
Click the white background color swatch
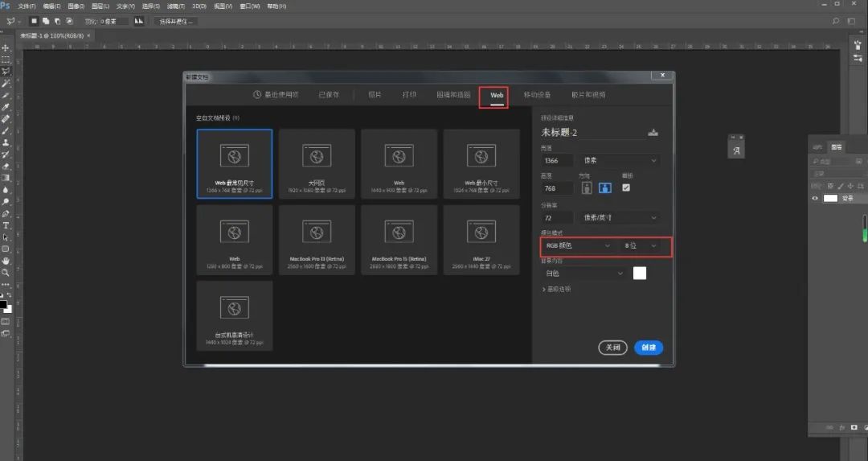[x=640, y=274]
